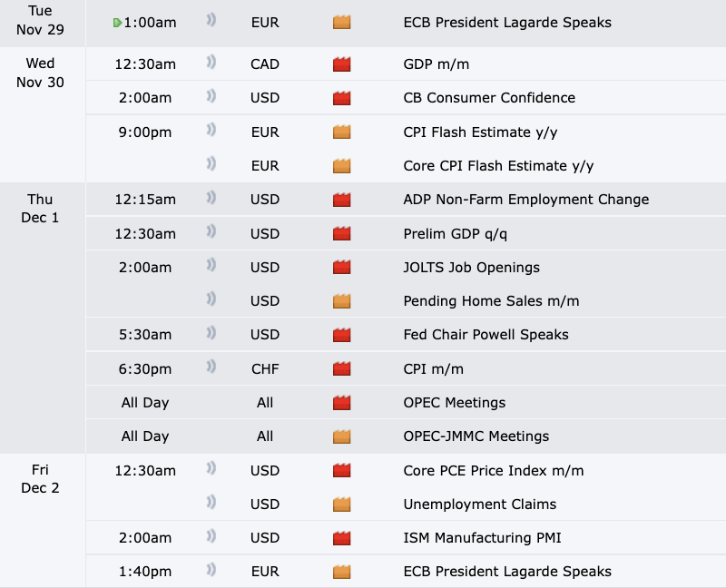Click the red impact icon for ISM Manufacturing PMI
Viewport: 726px width, 588px height.
click(342, 538)
